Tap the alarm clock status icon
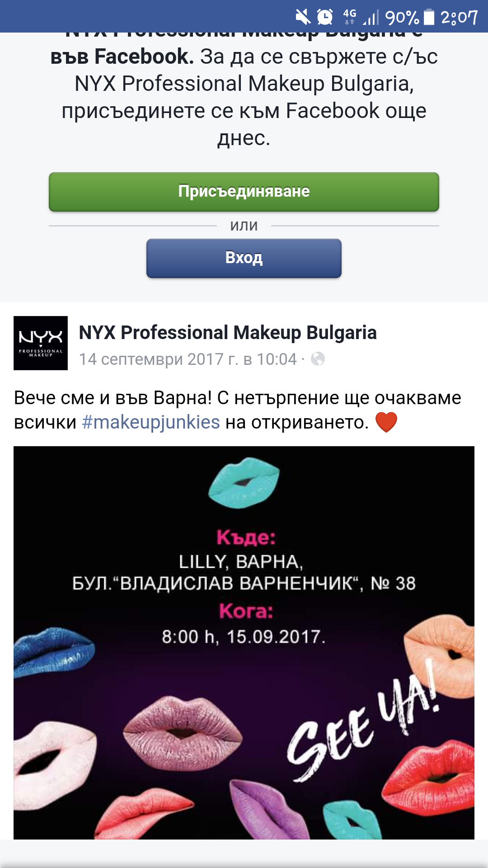The width and height of the screenshot is (488, 868). [325, 17]
